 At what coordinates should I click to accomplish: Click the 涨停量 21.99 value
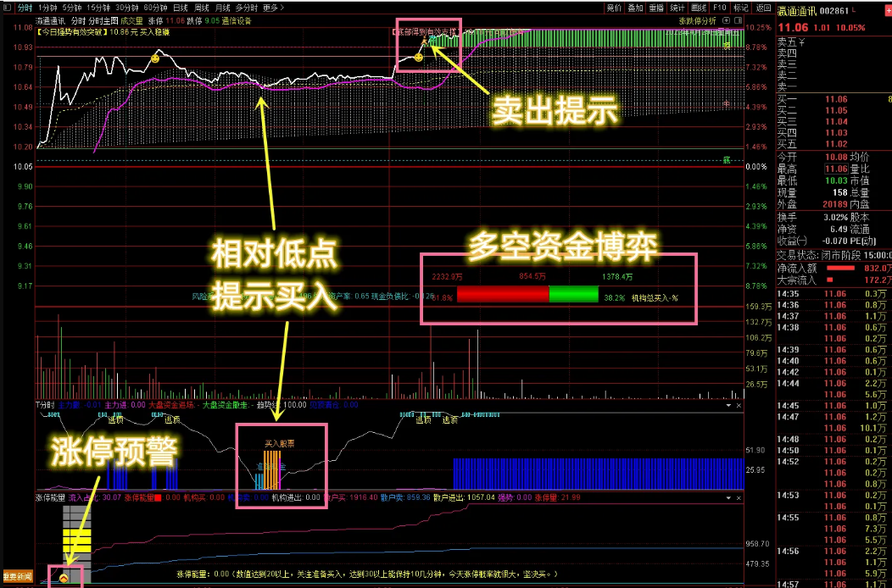(558, 497)
